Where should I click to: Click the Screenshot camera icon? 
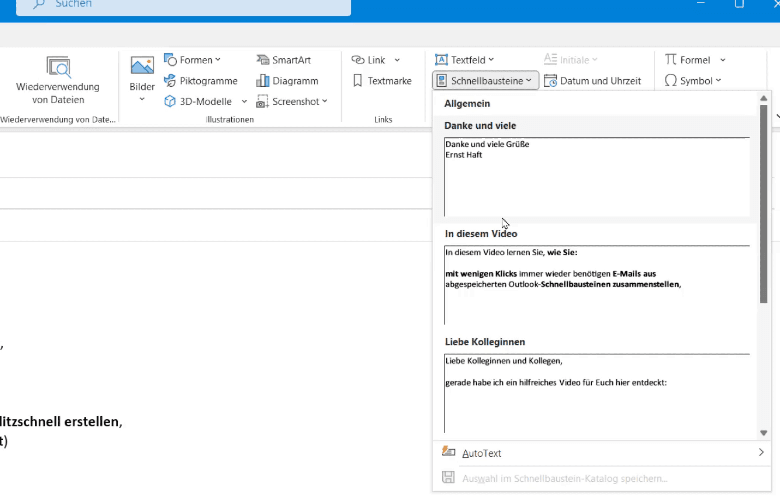(262, 101)
